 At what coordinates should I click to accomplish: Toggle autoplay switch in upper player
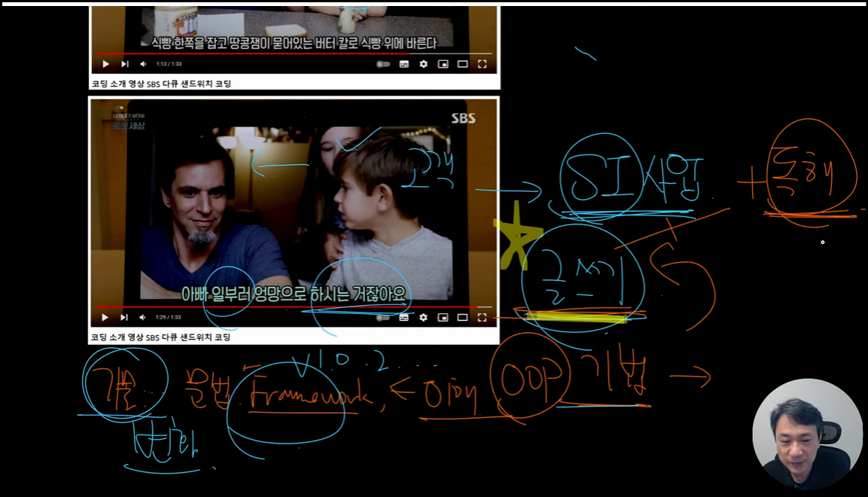pyautogui.click(x=383, y=64)
